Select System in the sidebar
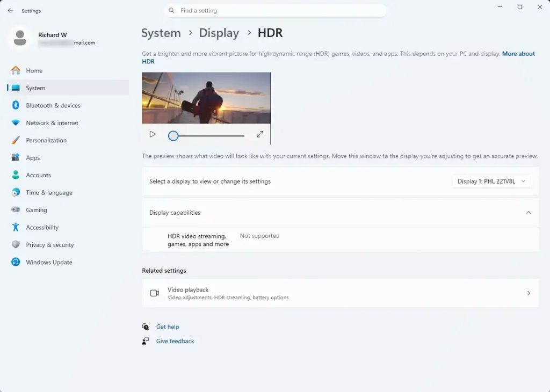 [68, 88]
